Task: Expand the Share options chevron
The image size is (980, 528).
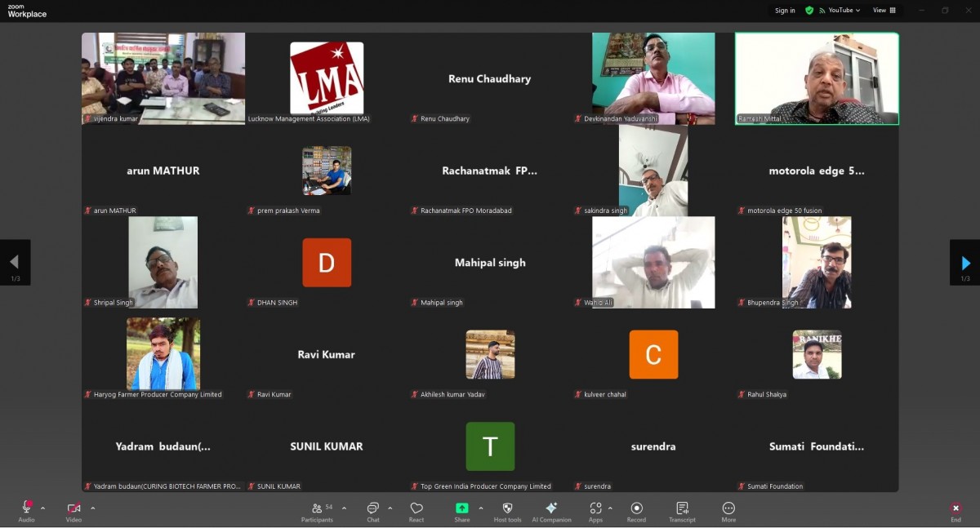Action: (x=480, y=508)
